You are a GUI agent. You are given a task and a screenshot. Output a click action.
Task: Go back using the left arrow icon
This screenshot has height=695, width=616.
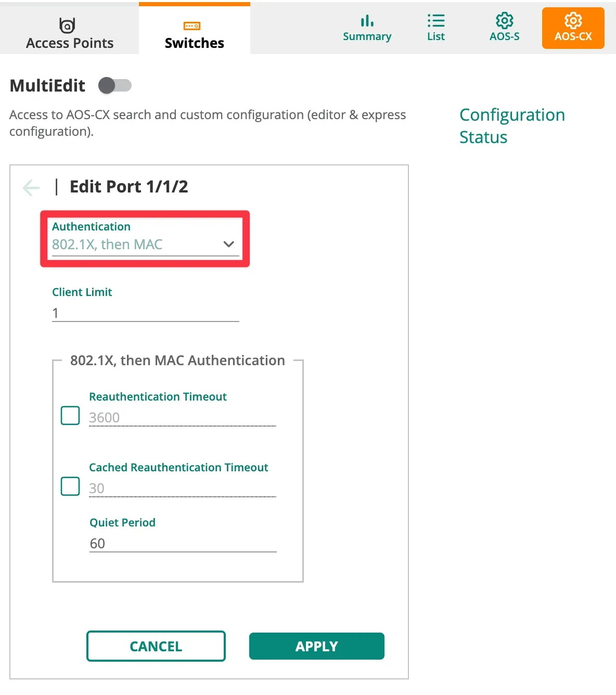(x=31, y=187)
